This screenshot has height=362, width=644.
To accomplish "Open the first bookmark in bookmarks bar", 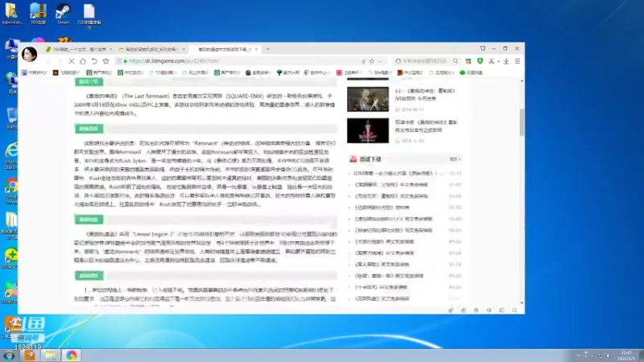I will pyautogui.click(x=35, y=72).
